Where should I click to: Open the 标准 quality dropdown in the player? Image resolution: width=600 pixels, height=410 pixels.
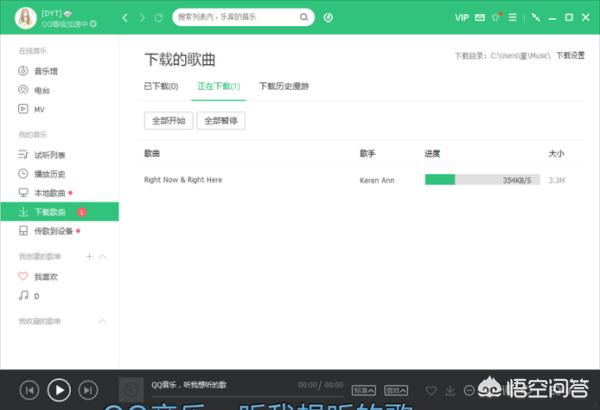pos(364,389)
